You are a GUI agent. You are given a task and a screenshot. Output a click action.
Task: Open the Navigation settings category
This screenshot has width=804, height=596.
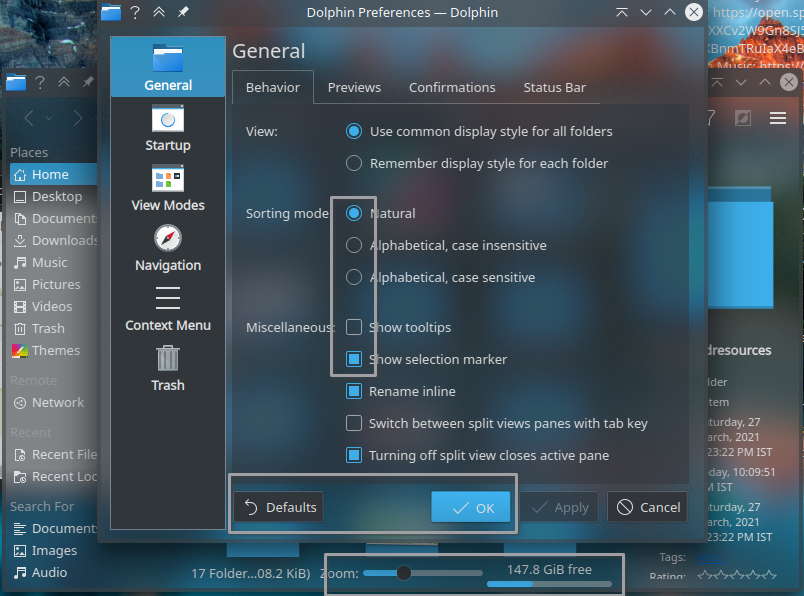tap(168, 248)
